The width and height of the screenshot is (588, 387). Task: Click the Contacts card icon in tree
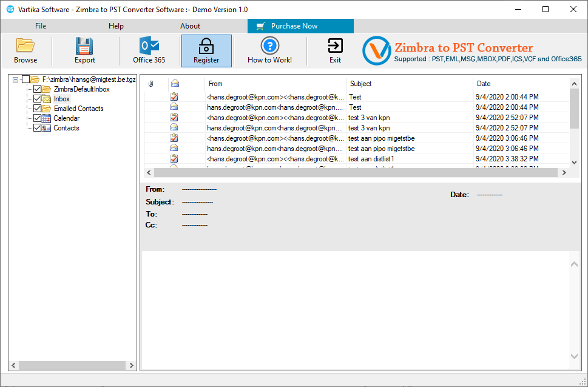tap(47, 128)
